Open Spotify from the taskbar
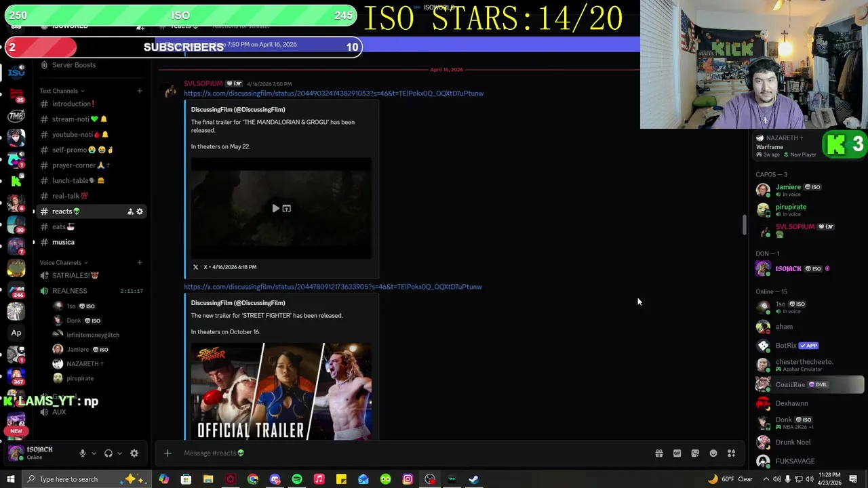 pos(297,479)
